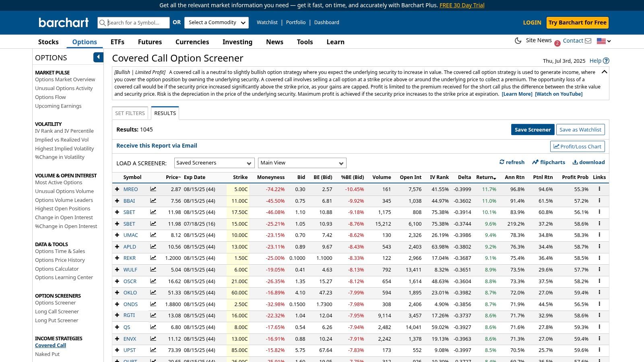Screen dimensions: 644x362
Task: Open links menu for ONDS row
Action: tap(599, 304)
